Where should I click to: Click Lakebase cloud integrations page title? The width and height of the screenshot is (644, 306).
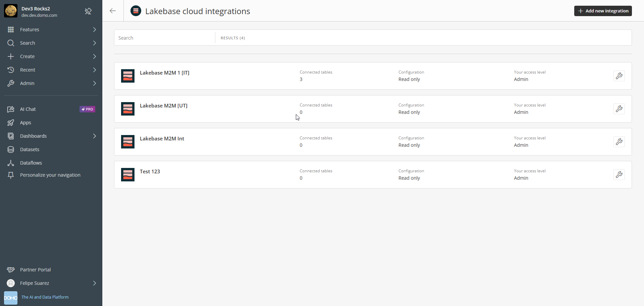tap(198, 11)
